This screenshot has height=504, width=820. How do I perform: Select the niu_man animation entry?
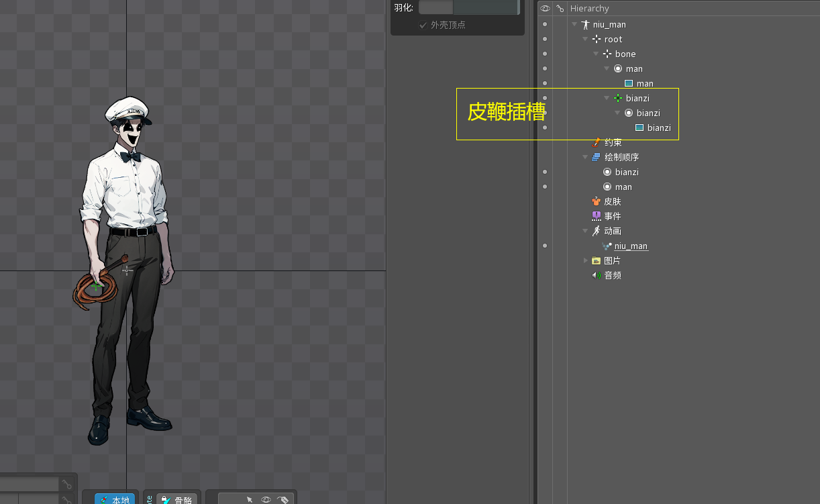(631, 246)
